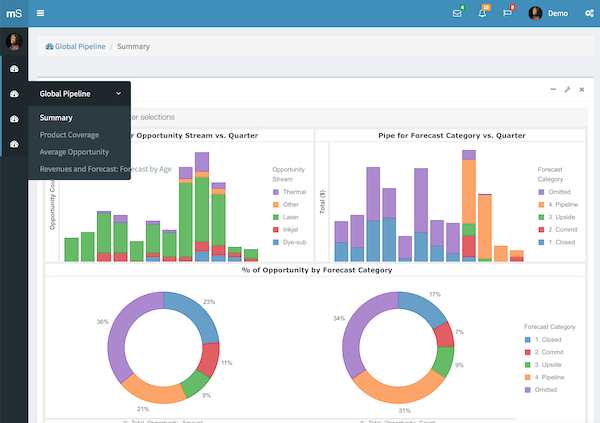This screenshot has width=600, height=423.
Task: Click 7% red segment of right donut
Action: pos(444,335)
